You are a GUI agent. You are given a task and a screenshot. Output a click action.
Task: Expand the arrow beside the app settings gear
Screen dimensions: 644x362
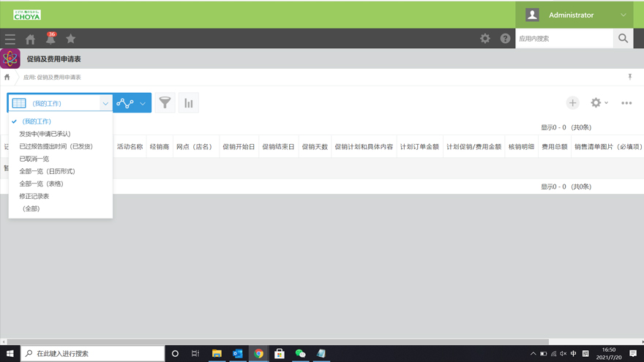click(x=606, y=102)
